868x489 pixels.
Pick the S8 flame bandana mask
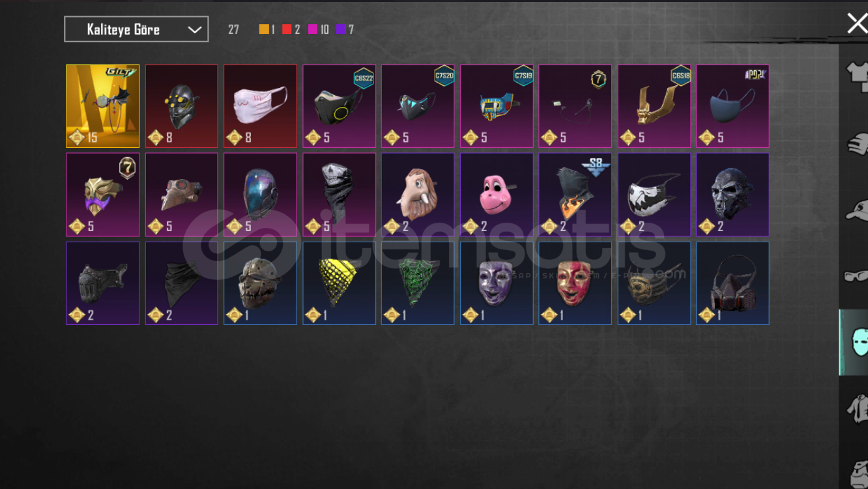click(x=575, y=195)
